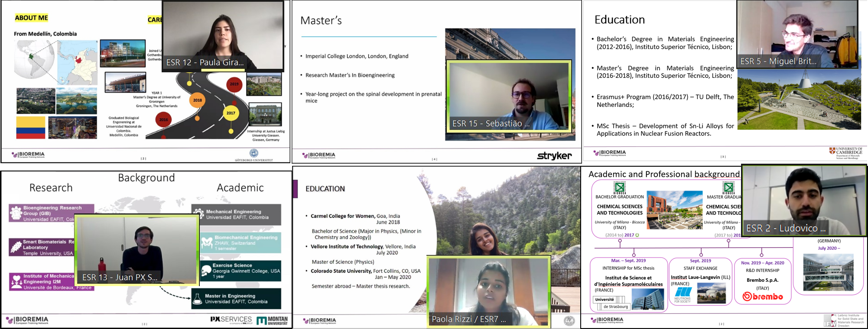868x329 pixels.
Task: Click the "R&D INTERNSHIP" text
Action: 762,270
